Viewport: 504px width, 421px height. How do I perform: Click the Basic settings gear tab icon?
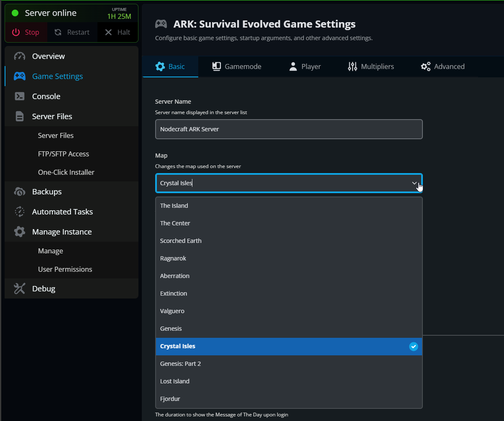pos(161,66)
